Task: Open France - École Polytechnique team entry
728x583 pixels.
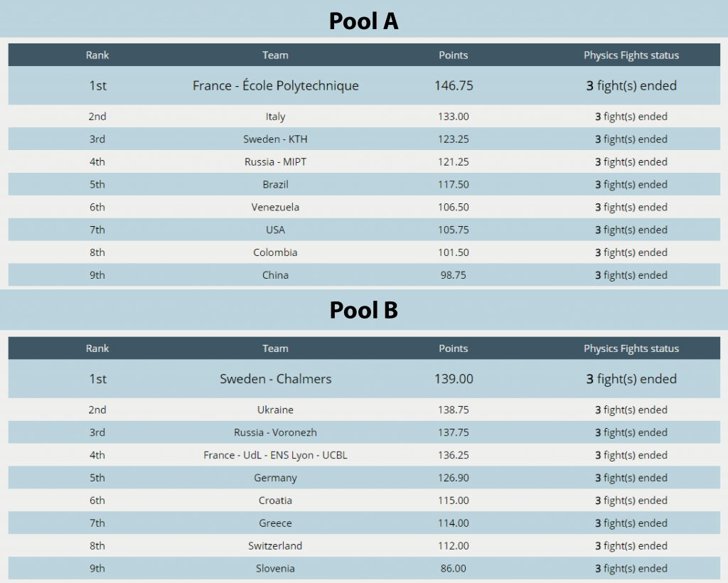Action: pyautogui.click(x=275, y=85)
